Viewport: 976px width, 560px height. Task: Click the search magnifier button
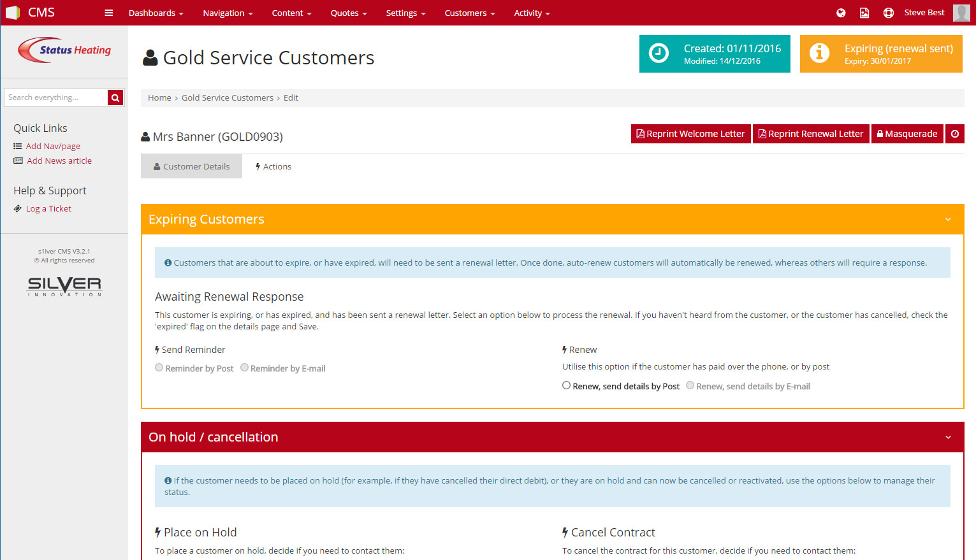tap(115, 97)
